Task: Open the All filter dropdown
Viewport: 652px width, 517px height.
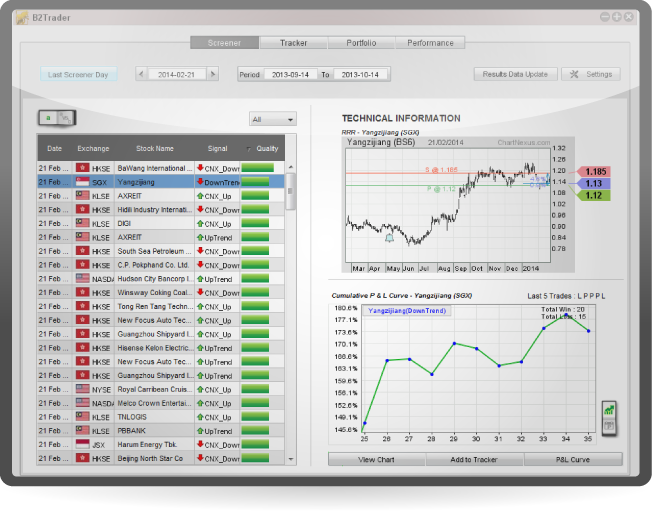Action: [x=273, y=119]
